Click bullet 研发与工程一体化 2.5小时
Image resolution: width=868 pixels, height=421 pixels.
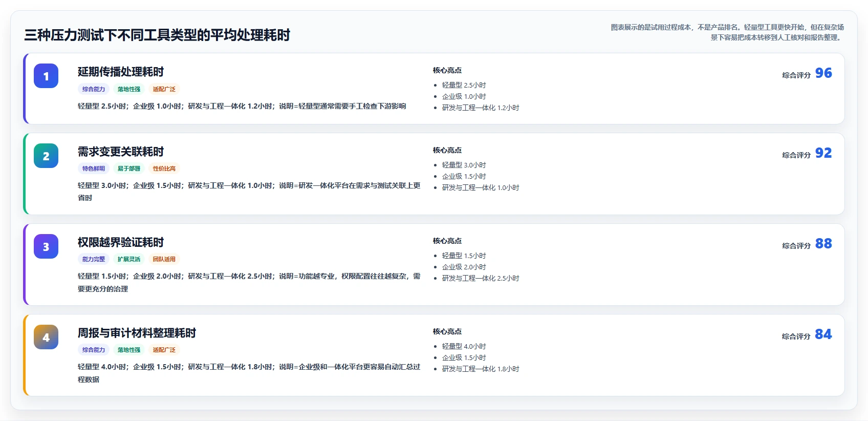[x=481, y=278]
